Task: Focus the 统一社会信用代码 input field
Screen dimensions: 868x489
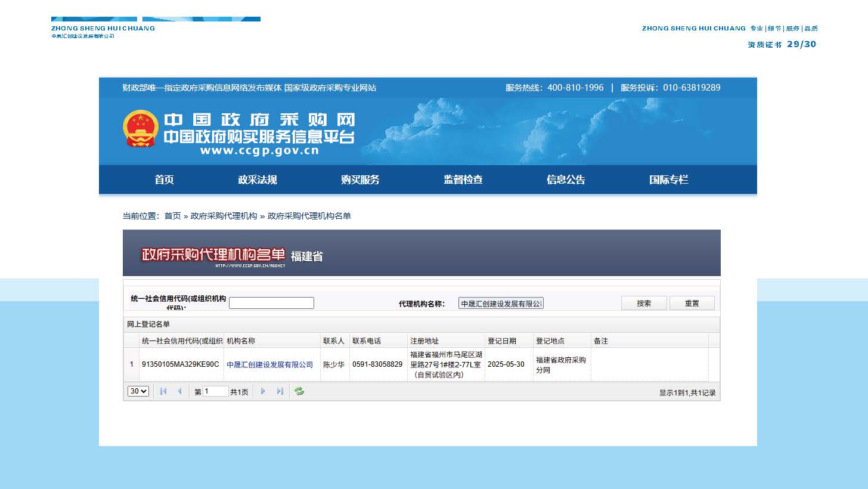Action: pos(271,303)
